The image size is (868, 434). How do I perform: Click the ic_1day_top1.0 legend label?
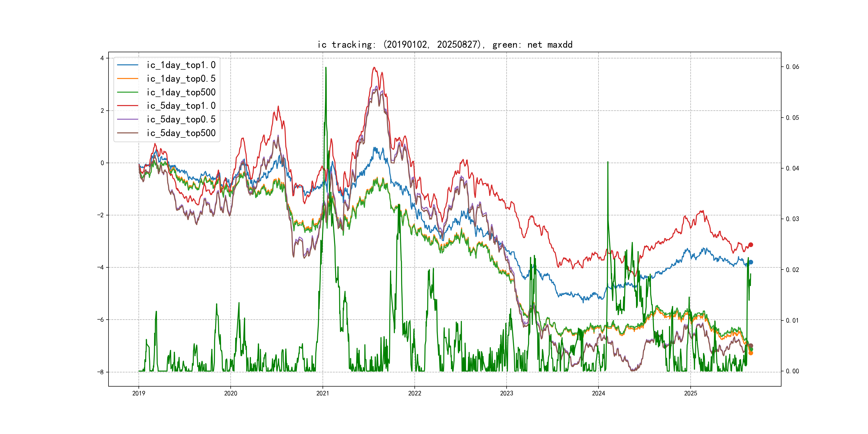pyautogui.click(x=181, y=65)
